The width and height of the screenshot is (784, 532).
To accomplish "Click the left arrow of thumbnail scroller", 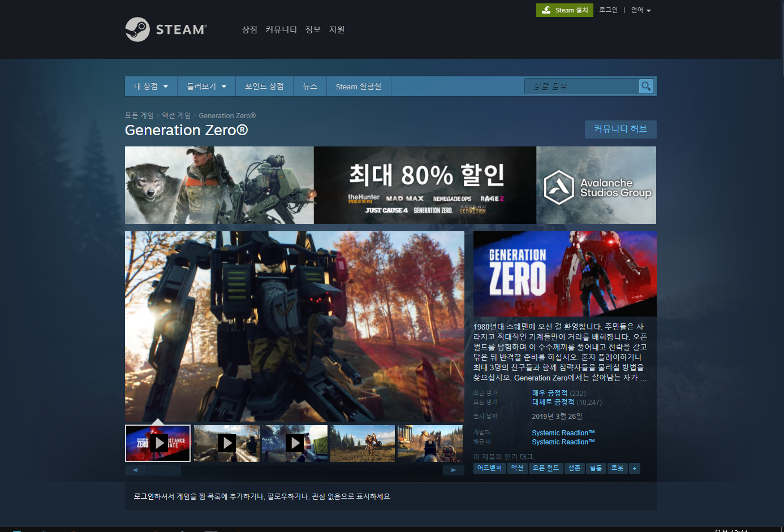I will pyautogui.click(x=135, y=470).
